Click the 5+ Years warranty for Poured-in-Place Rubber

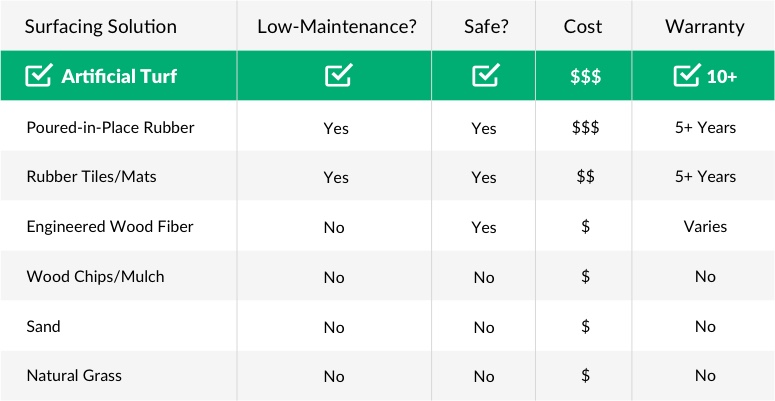point(705,128)
